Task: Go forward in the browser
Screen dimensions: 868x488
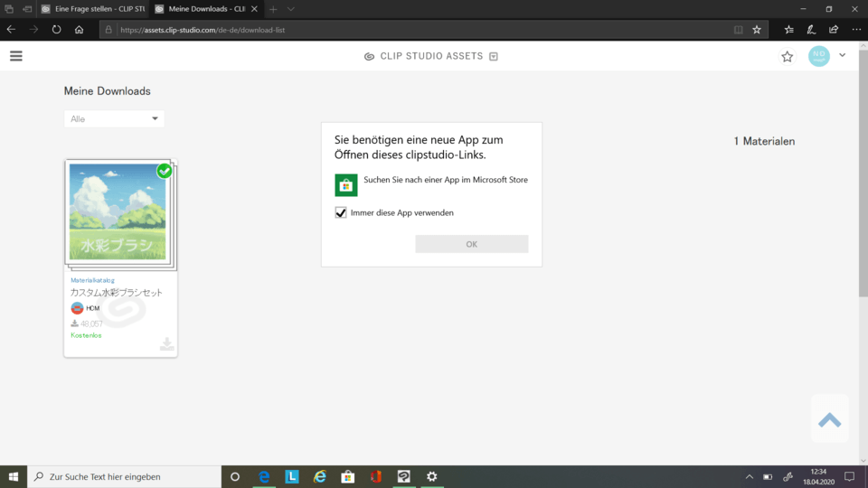Action: (33, 30)
